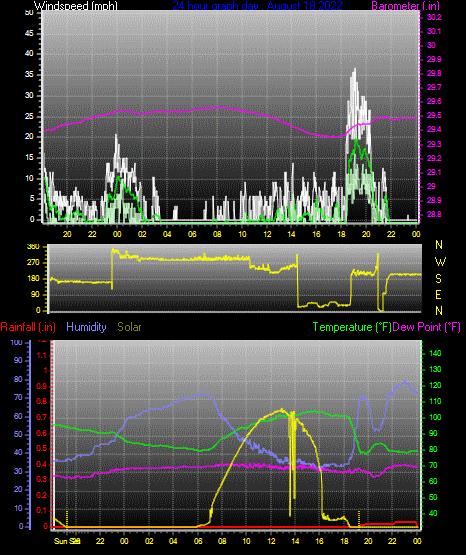Click the "29.5" barometer axis value
466x555 pixels.
[434, 116]
